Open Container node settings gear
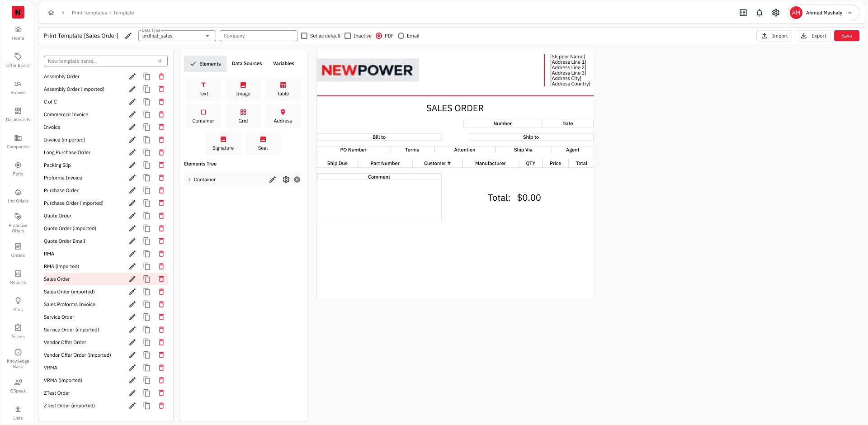The image size is (868, 425). pos(286,179)
